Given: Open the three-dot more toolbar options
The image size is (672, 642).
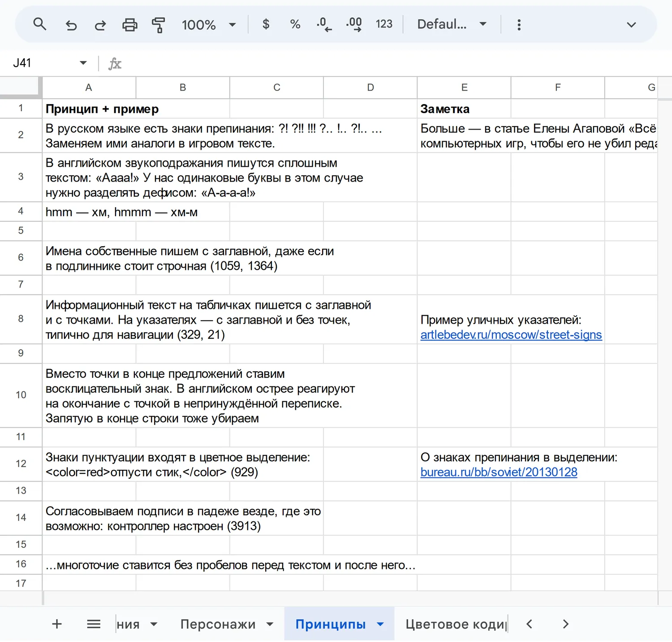Looking at the screenshot, I should click(519, 25).
